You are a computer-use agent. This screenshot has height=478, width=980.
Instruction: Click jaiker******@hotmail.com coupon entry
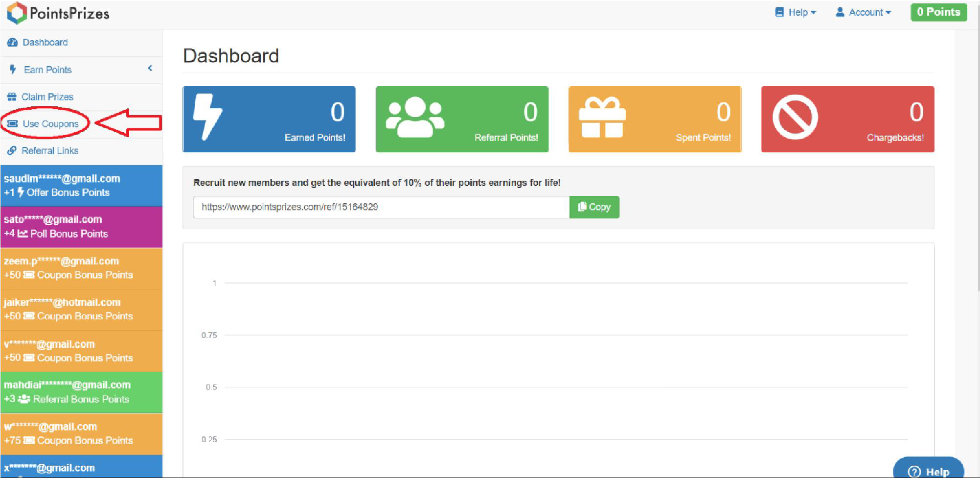[x=81, y=310]
